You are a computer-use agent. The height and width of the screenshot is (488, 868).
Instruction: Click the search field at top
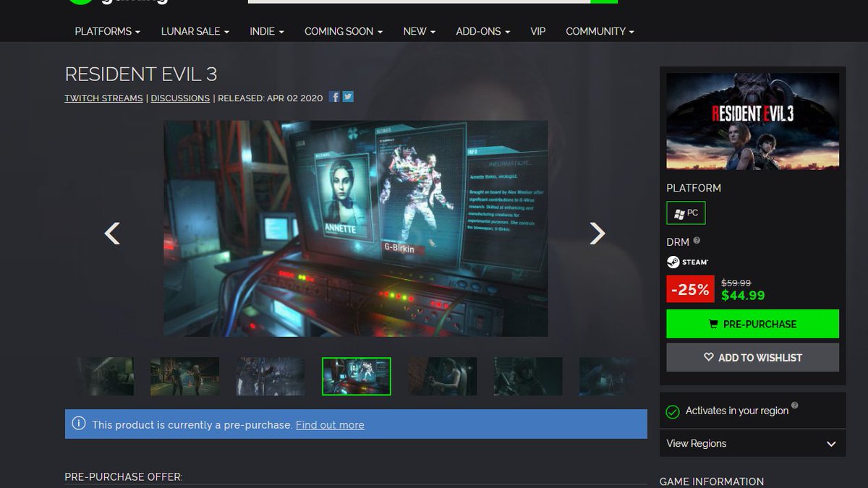tap(419, 1)
